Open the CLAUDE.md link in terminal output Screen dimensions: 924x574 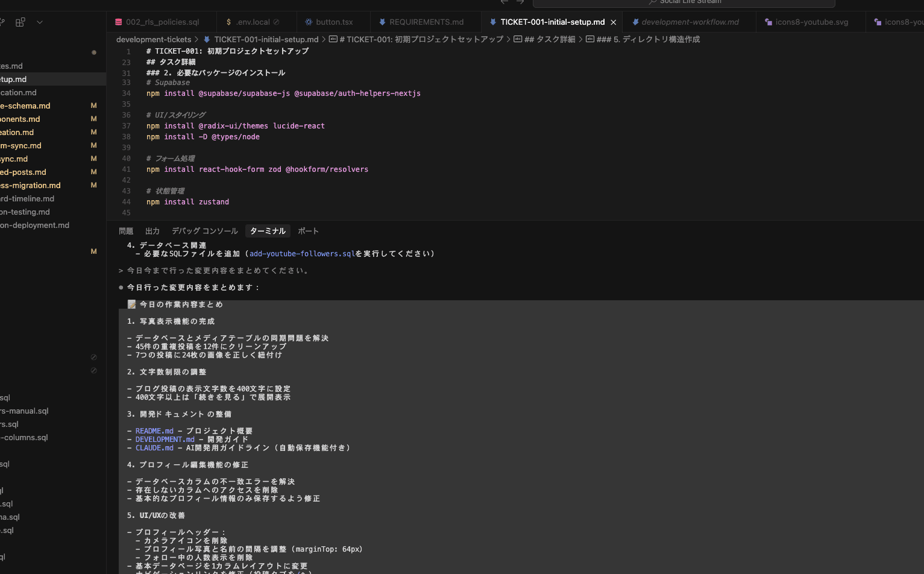coord(154,447)
